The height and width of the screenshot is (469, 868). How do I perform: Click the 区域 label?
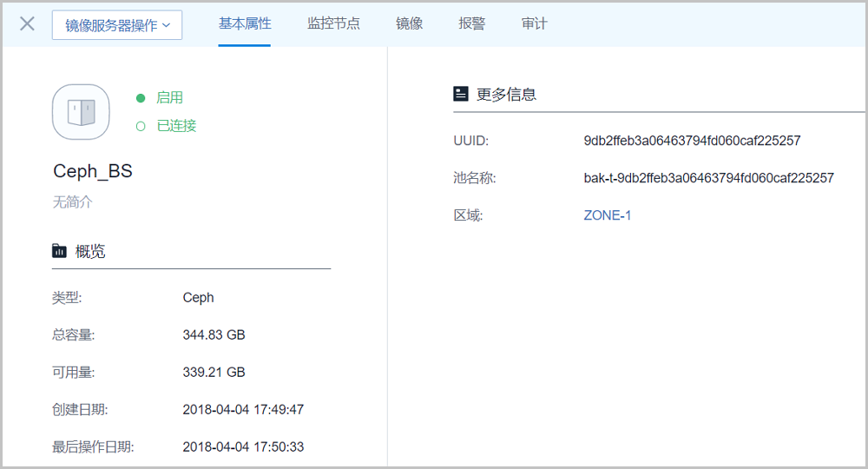468,215
